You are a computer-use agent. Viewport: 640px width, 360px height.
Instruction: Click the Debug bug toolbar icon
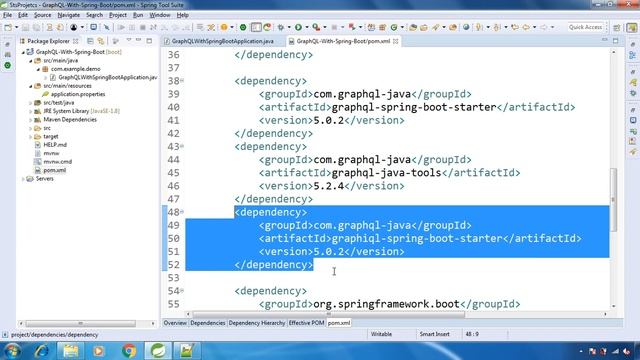[x=281, y=27]
